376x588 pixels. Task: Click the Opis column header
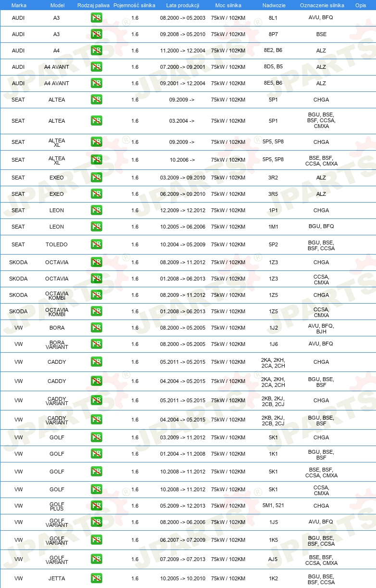click(361, 5)
